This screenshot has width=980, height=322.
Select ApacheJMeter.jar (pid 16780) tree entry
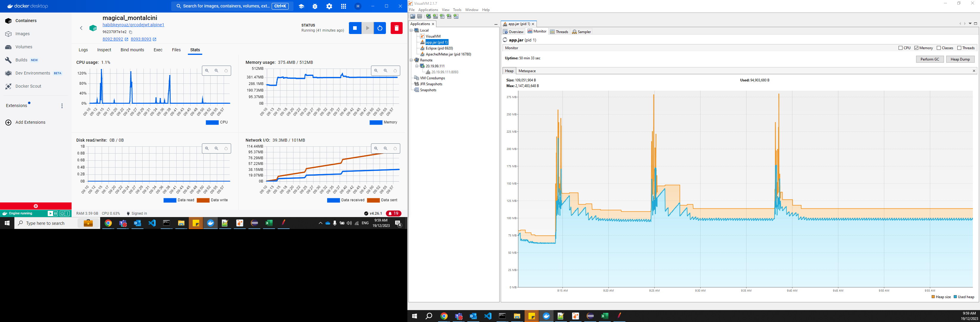pyautogui.click(x=448, y=54)
